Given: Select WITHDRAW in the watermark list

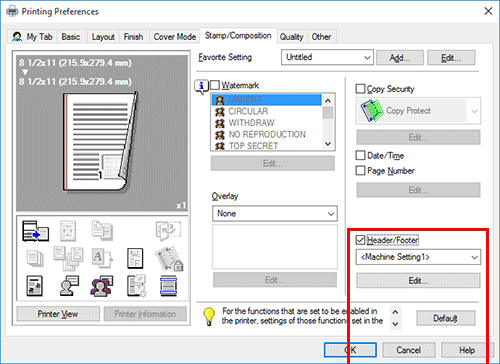Looking at the screenshot, I should click(x=267, y=123).
